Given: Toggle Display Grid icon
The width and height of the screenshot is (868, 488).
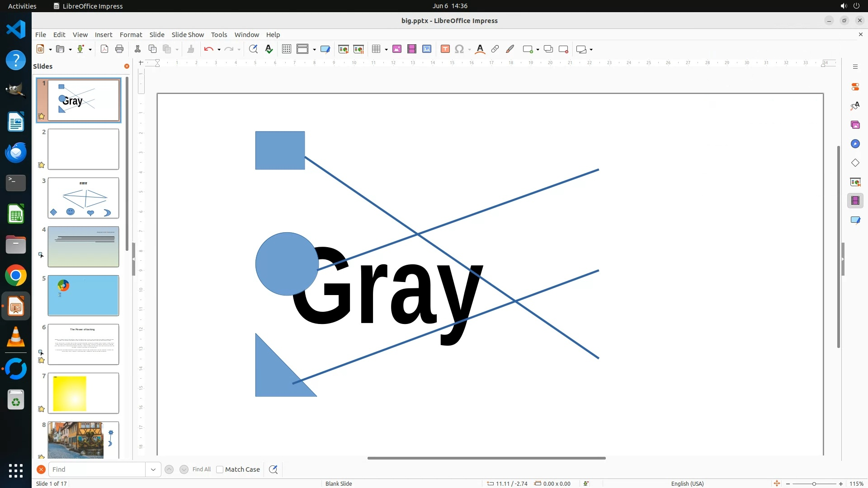Looking at the screenshot, I should (x=286, y=49).
